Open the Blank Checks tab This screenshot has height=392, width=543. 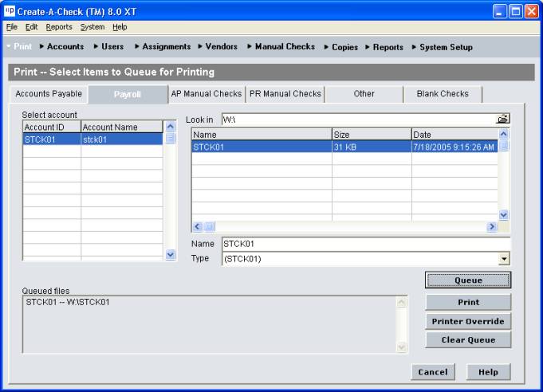tap(443, 94)
